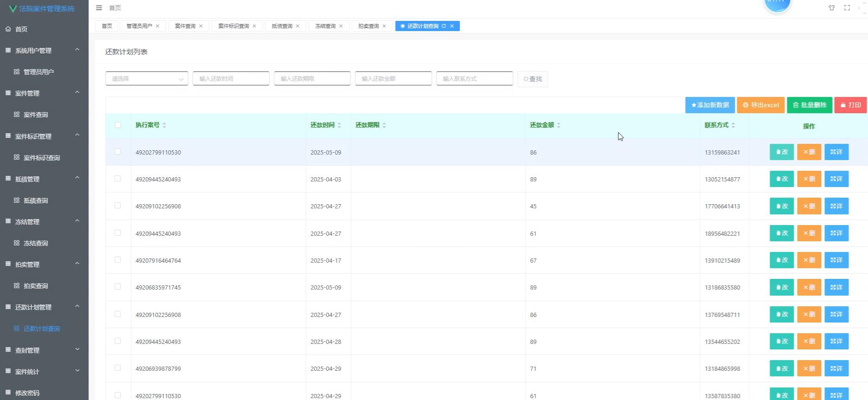This screenshot has width=868, height=400.
Task: View details for row with phone 13186835580
Action: point(836,287)
